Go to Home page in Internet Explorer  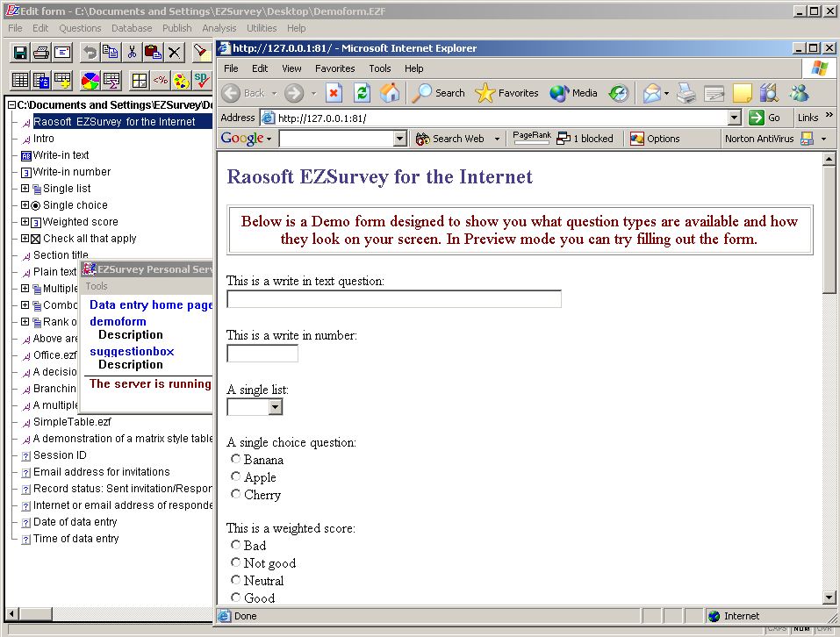(x=390, y=93)
